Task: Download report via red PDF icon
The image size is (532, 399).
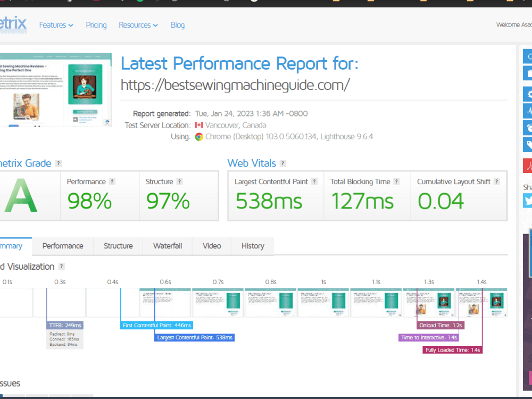Action: 528,165
